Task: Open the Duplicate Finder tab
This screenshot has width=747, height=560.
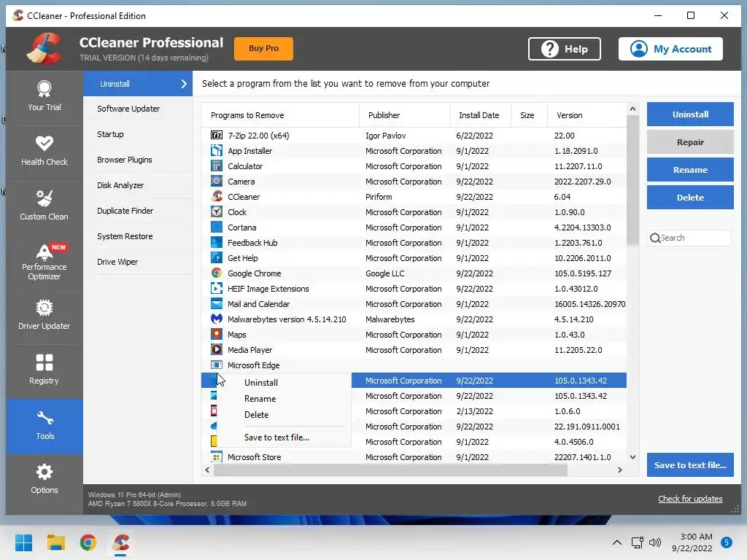Action: pyautogui.click(x=138, y=211)
